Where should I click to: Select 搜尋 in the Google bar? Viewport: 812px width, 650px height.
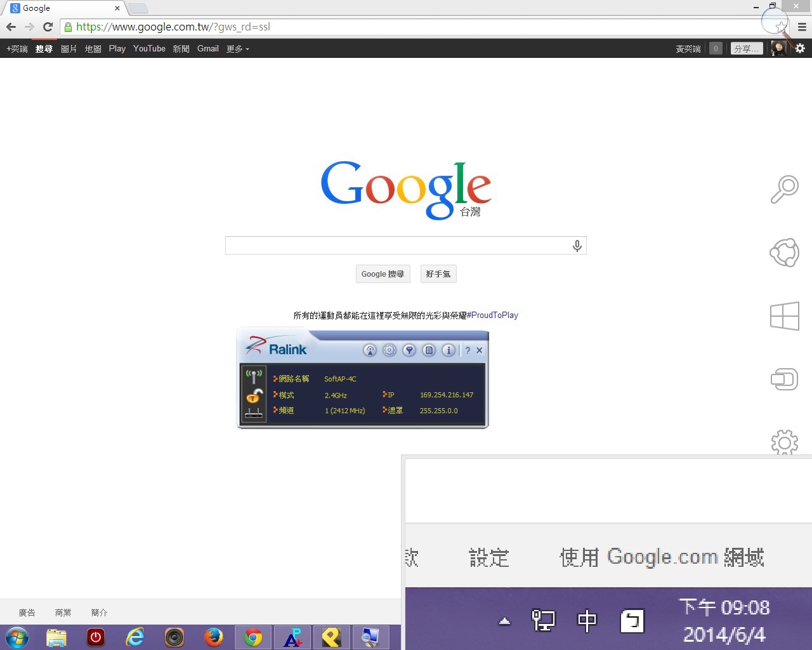click(x=44, y=49)
